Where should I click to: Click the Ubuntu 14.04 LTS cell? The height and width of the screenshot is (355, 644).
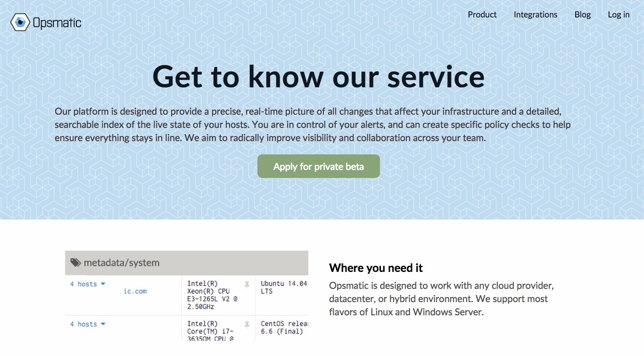[x=283, y=287]
